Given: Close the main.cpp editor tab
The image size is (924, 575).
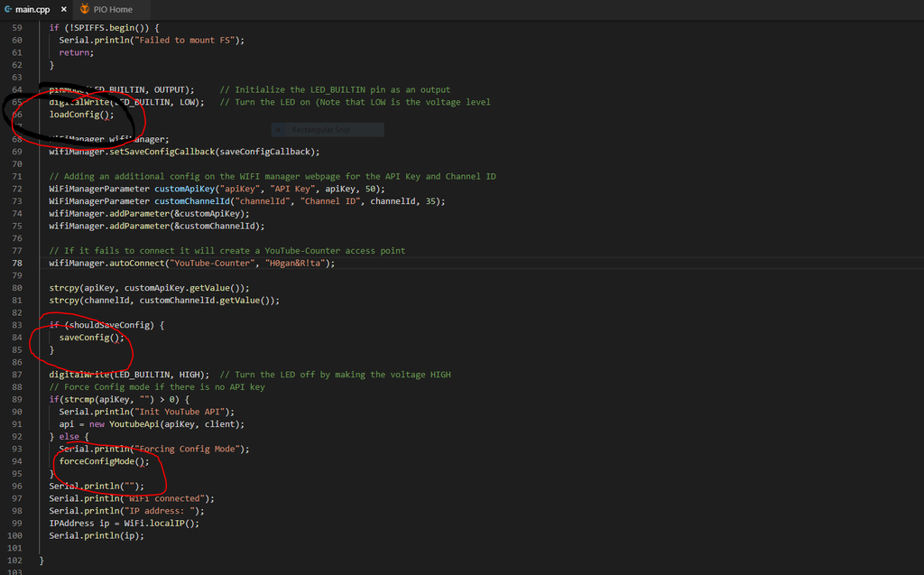Looking at the screenshot, I should pos(63,9).
